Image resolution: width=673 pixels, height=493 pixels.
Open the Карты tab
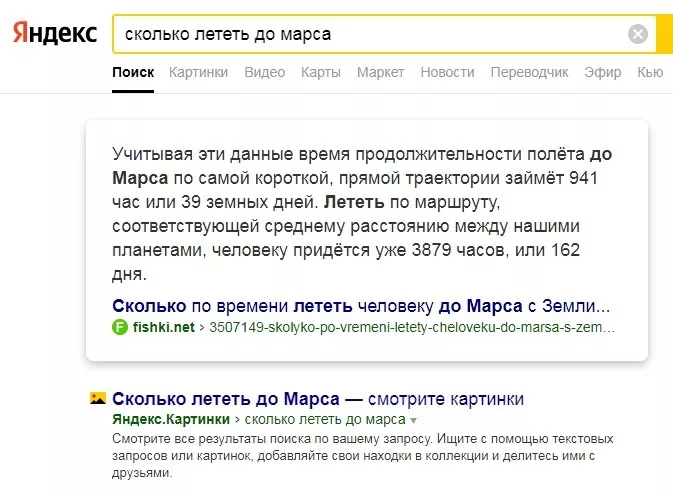click(x=321, y=72)
